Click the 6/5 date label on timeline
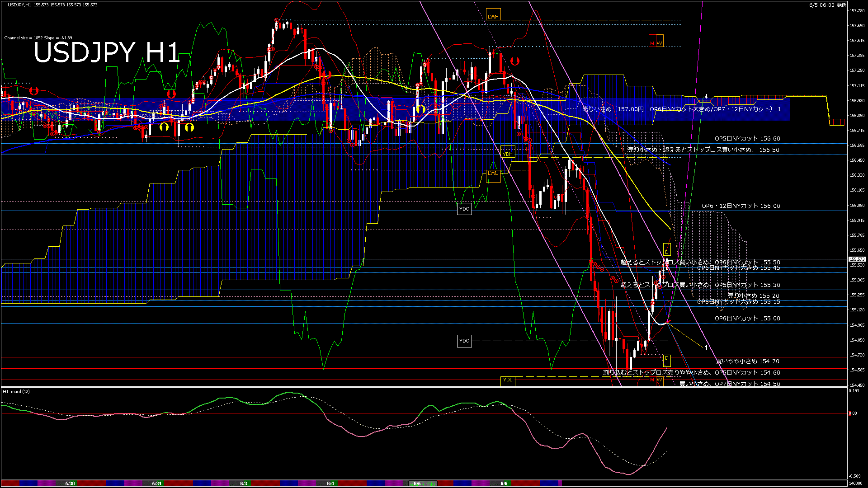The width and height of the screenshot is (868, 488). [417, 483]
